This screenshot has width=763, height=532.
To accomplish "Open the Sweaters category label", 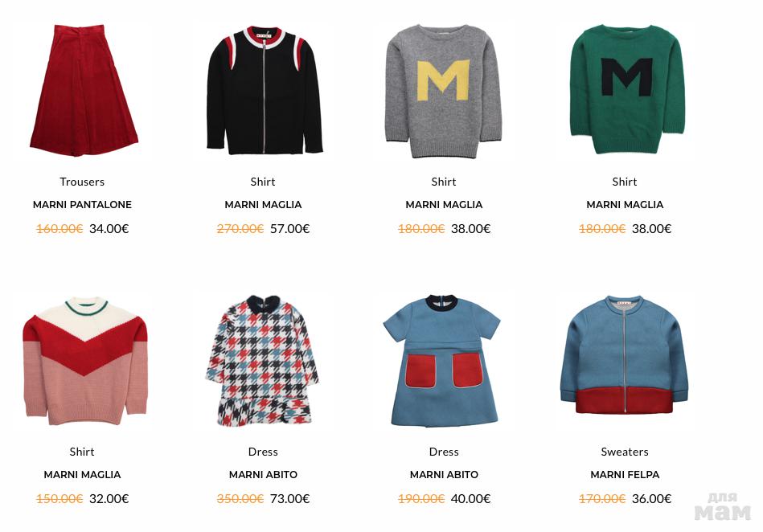I will [x=625, y=452].
